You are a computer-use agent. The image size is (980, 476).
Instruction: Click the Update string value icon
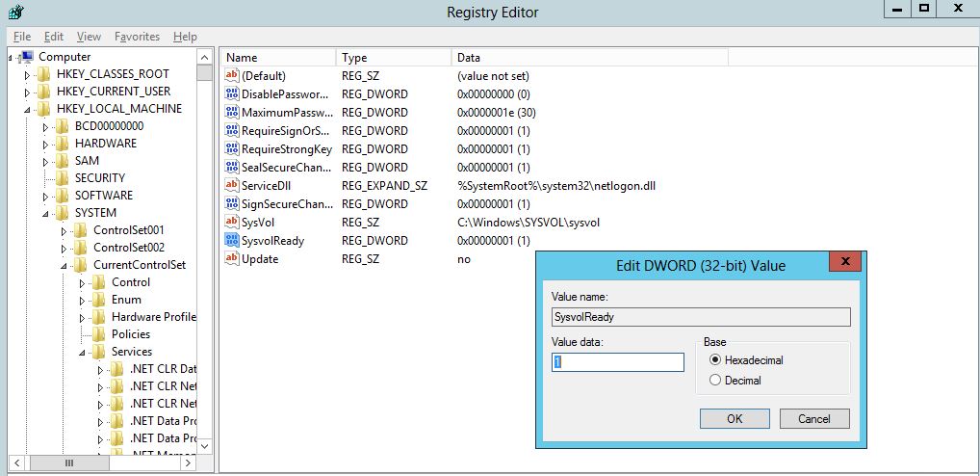tap(231, 258)
